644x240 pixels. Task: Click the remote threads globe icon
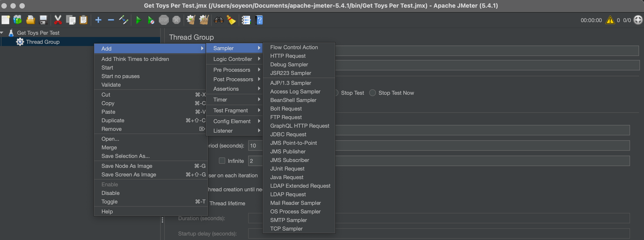[x=638, y=20]
